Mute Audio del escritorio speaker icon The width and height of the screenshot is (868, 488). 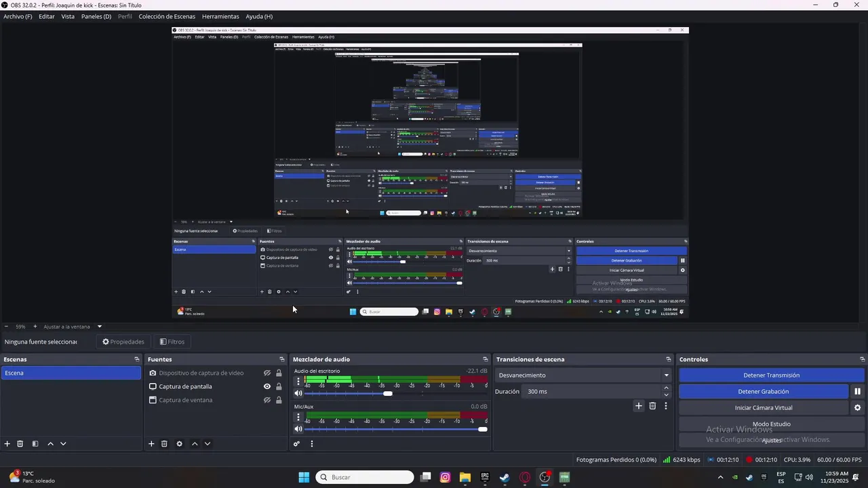pos(298,393)
